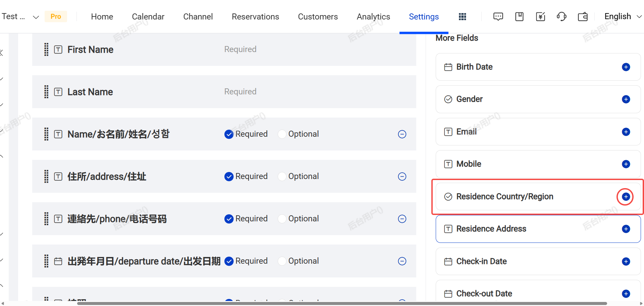Grab the Last Name drag handle

[46, 92]
